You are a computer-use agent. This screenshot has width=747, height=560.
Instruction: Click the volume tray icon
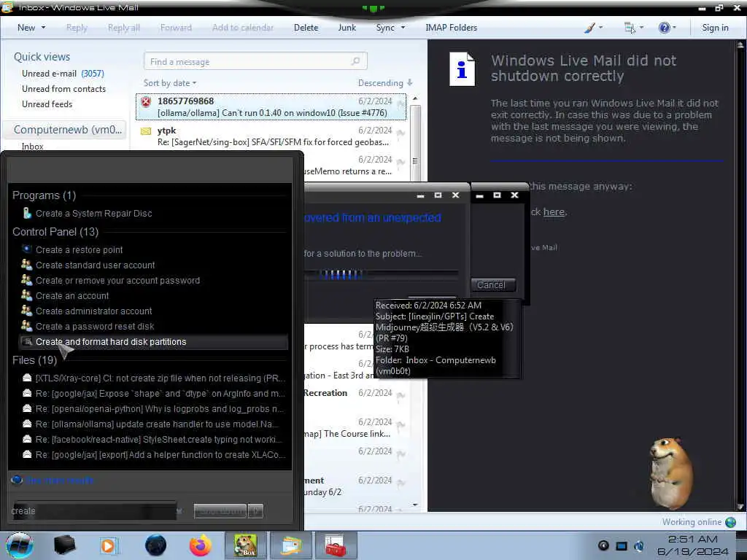[639, 545]
